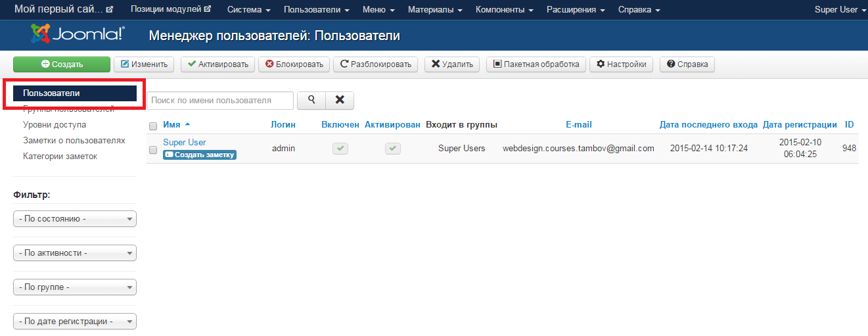Click the 'Super Users' group cell
868x336 pixels.
[x=462, y=148]
